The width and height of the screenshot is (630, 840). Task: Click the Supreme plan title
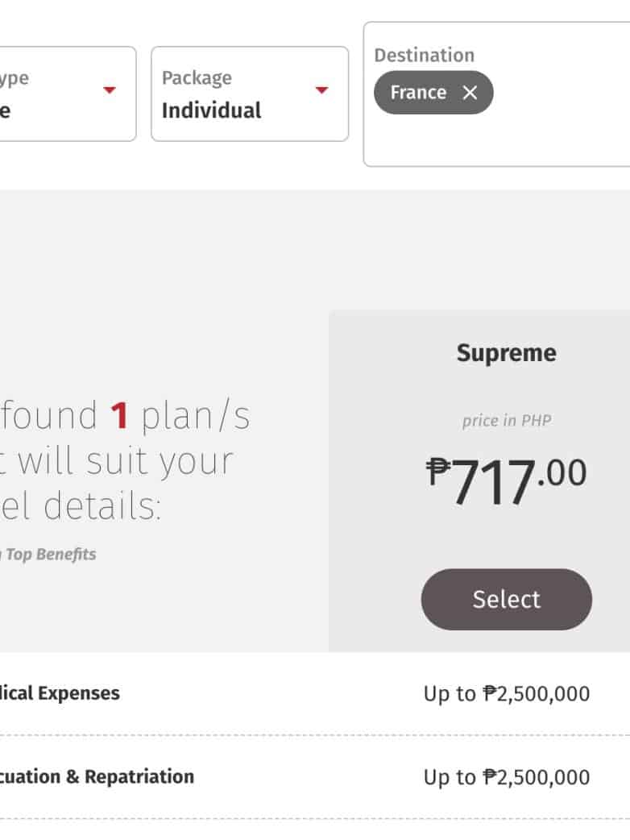(x=506, y=353)
